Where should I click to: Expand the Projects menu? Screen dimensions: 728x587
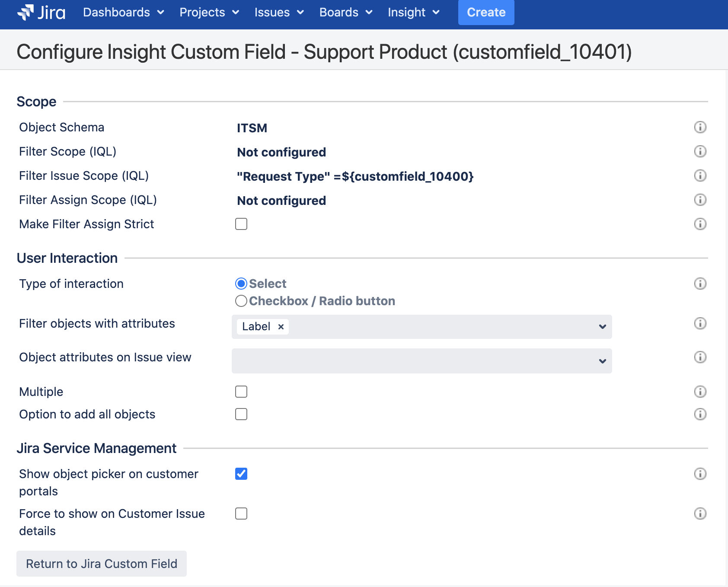[x=209, y=13]
